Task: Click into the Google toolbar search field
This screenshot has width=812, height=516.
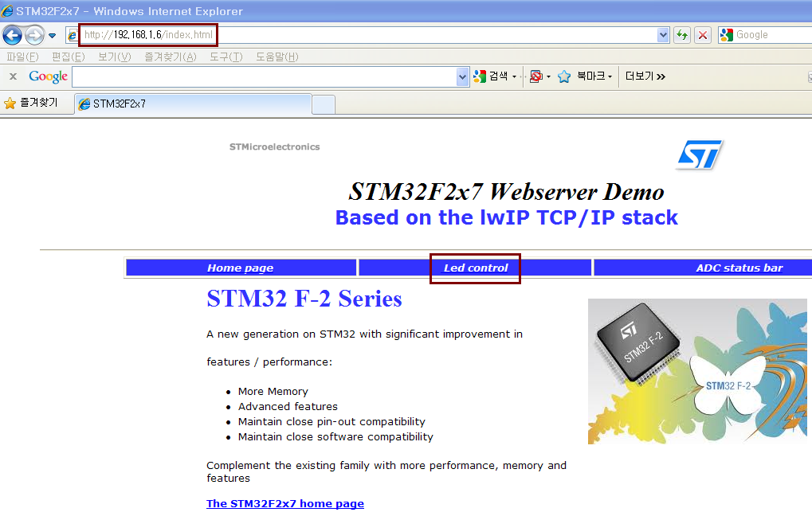Action: 265,77
